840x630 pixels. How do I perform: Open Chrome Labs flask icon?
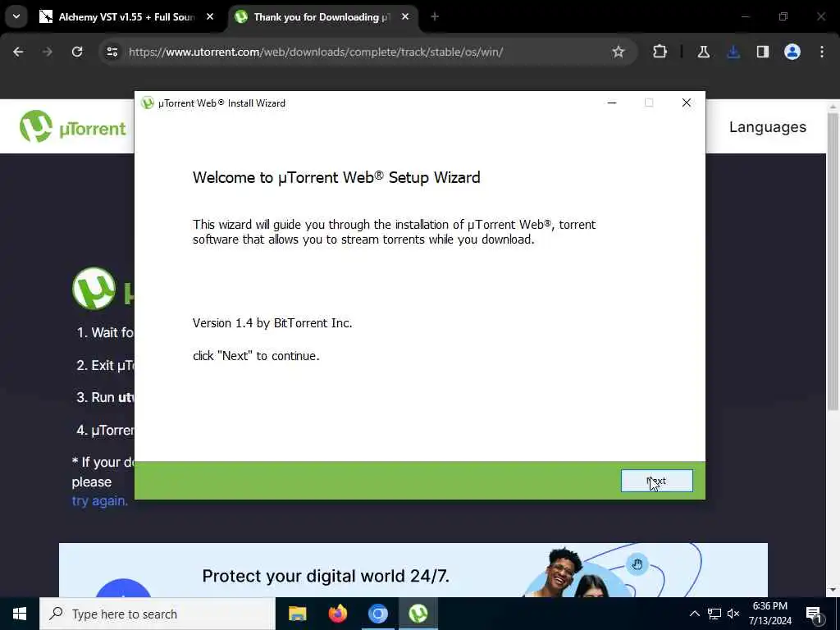click(x=703, y=52)
